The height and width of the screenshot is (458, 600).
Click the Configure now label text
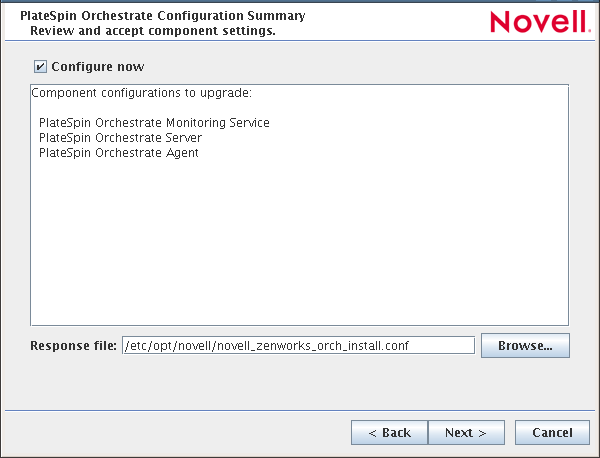[x=98, y=67]
